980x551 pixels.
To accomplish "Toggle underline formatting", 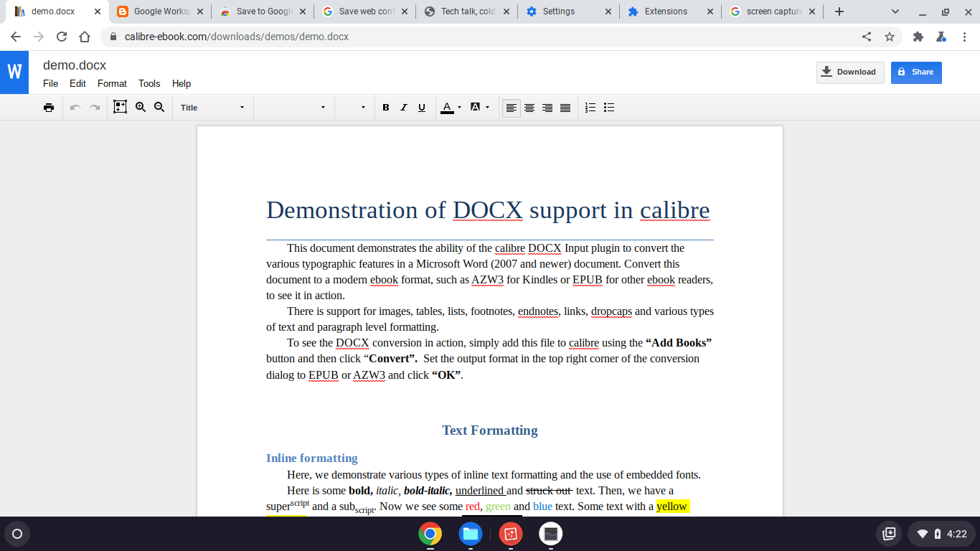I will [421, 107].
